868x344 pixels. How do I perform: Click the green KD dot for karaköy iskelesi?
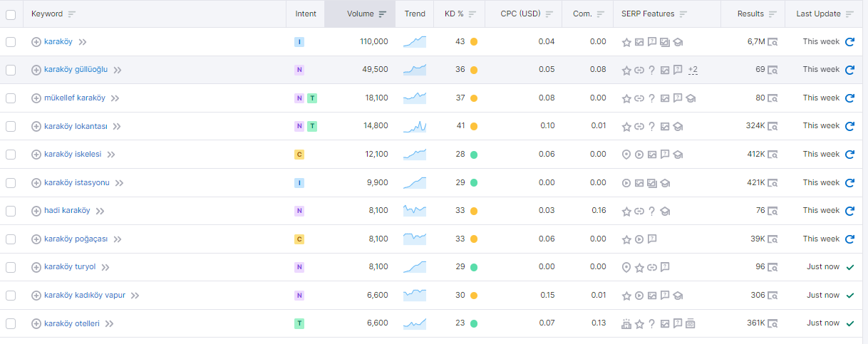coord(474,155)
